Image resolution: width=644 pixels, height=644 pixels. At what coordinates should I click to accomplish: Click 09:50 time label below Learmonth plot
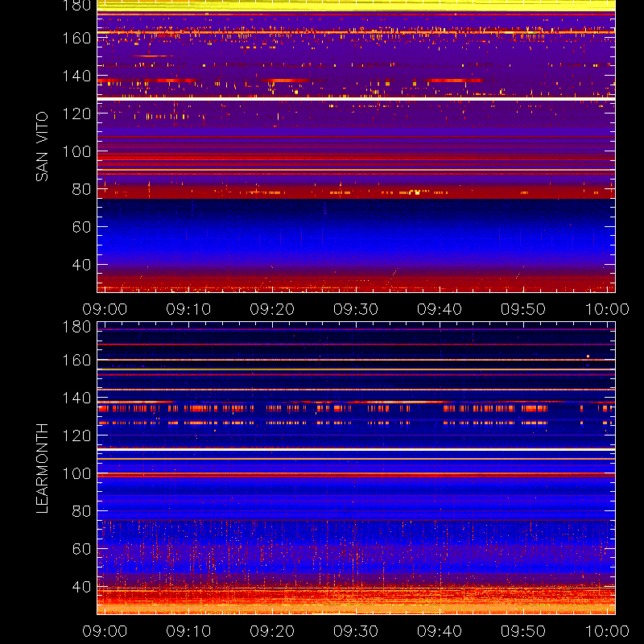point(523,631)
